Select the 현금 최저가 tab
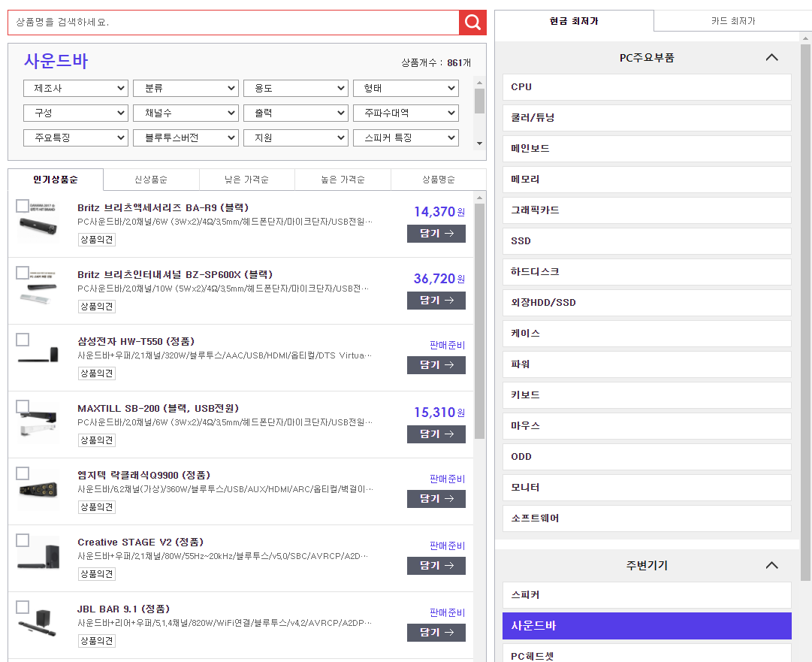 pos(575,21)
